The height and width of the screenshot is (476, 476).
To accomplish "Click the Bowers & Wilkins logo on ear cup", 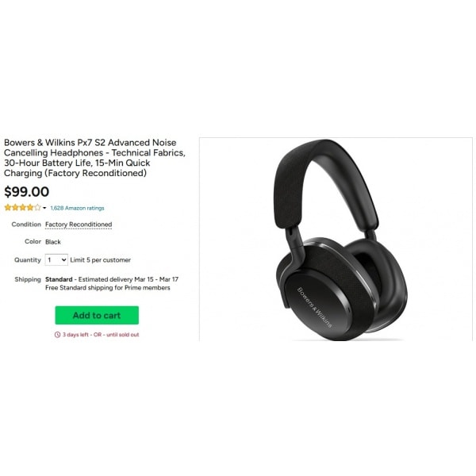I will tap(314, 308).
